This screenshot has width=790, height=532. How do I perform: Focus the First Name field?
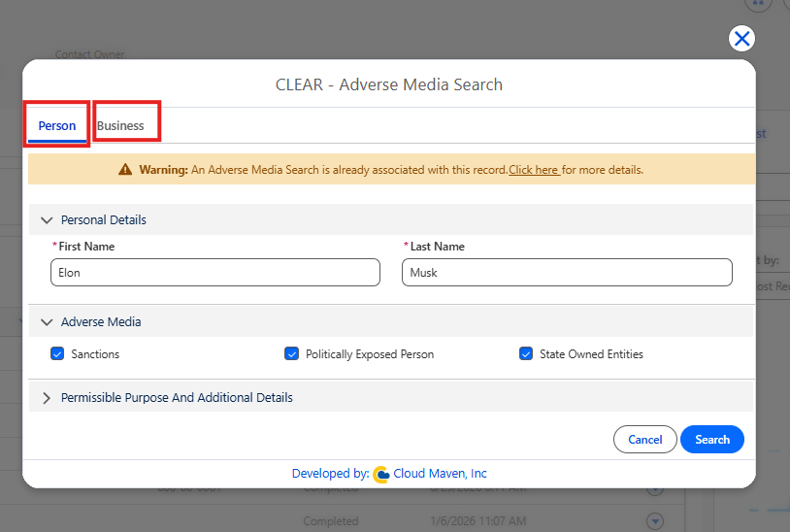215,273
